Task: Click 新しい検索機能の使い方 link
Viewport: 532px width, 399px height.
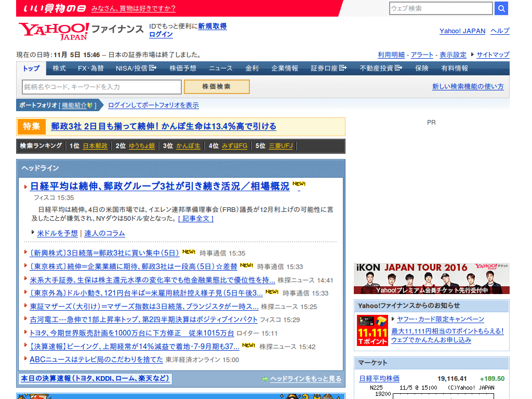Action: [468, 87]
